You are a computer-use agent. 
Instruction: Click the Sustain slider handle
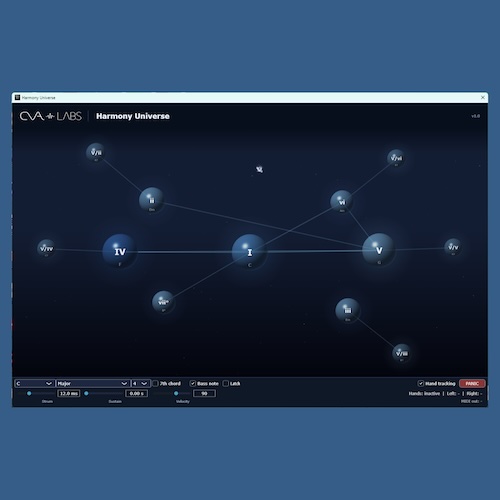[x=86, y=393]
